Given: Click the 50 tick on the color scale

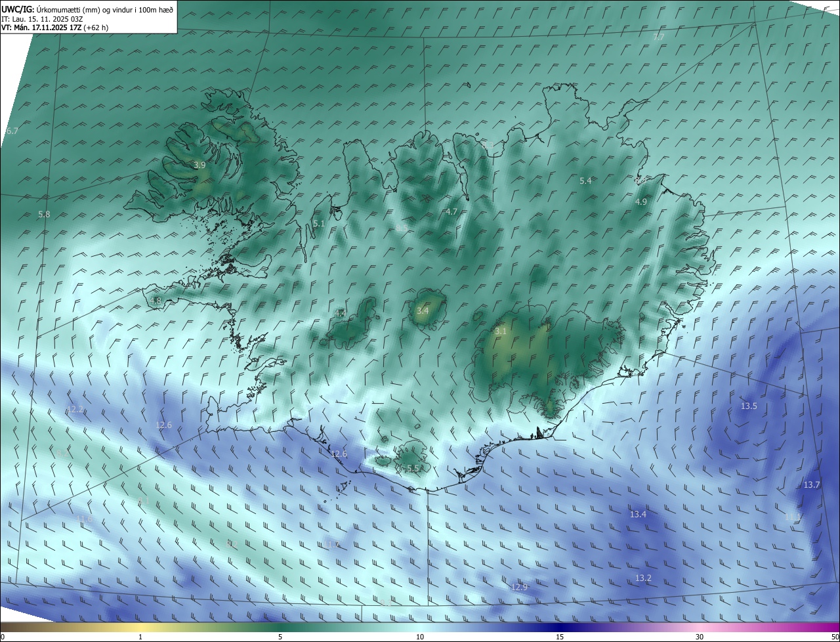Looking at the screenshot, I should click(x=835, y=637).
